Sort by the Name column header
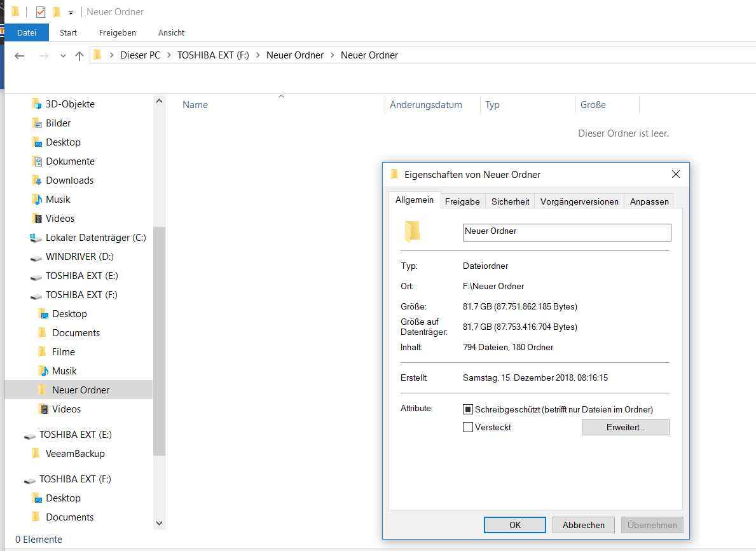756x551 pixels. click(x=195, y=105)
